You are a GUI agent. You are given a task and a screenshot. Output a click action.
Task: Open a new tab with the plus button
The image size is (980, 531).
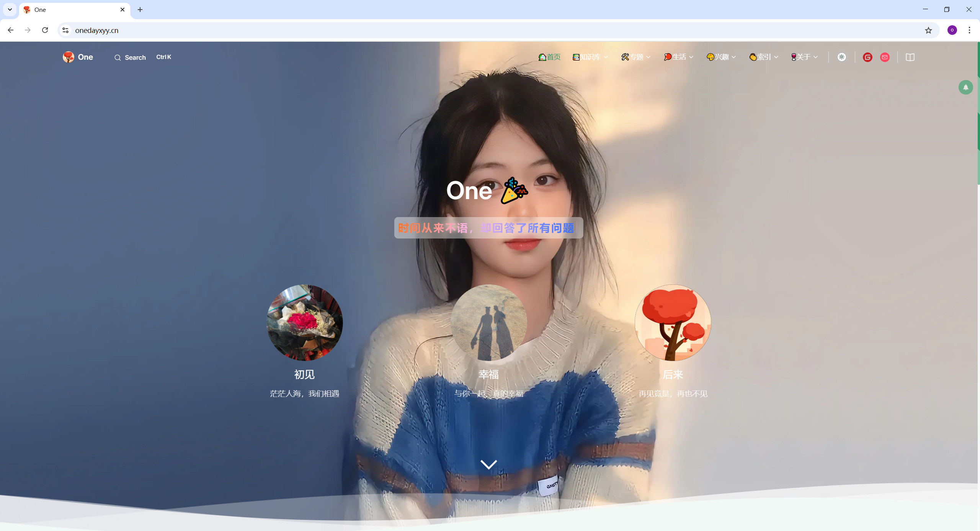[140, 10]
